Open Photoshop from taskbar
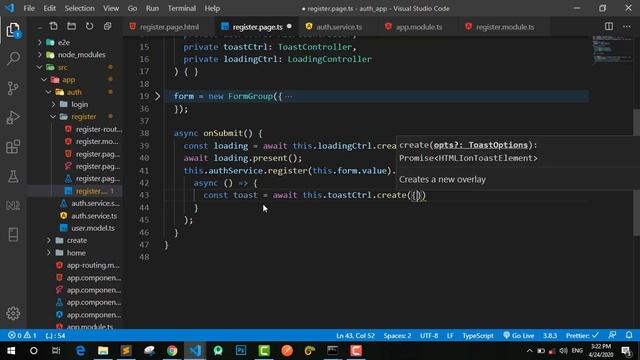640x360 pixels. click(x=241, y=351)
